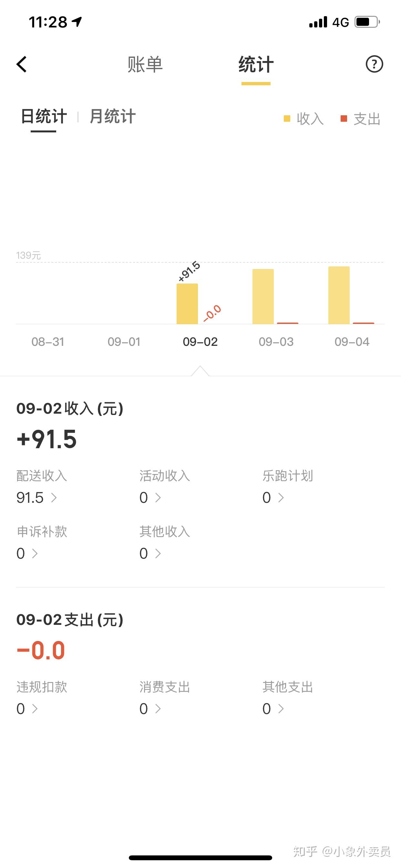This screenshot has height=868, width=401.
Task: Switch to the 账单 tab
Action: pyautogui.click(x=145, y=64)
